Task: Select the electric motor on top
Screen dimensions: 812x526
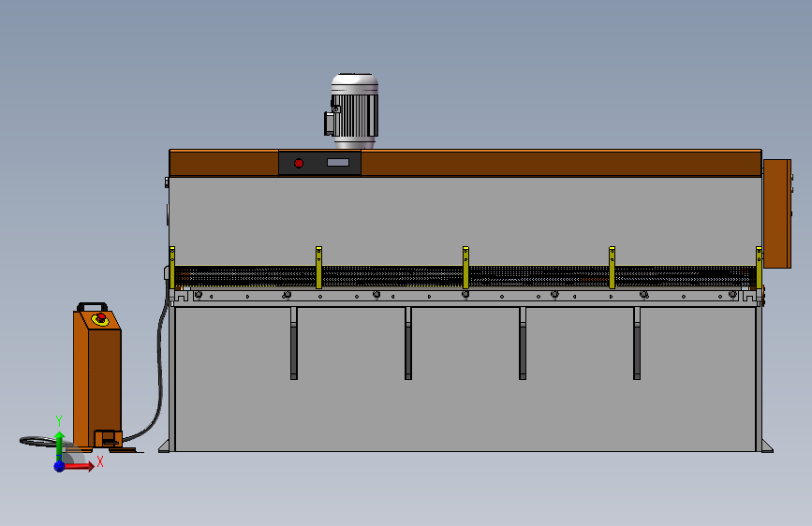Action: (x=354, y=110)
